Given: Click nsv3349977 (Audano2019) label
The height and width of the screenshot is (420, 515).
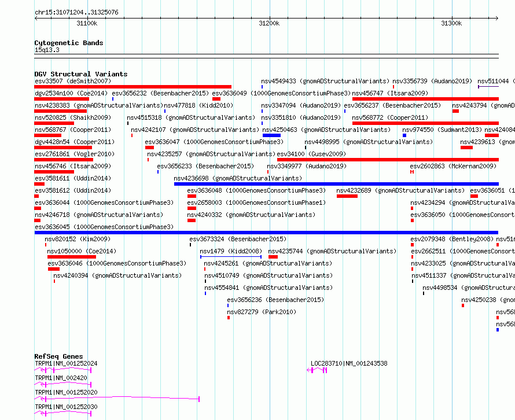Looking at the screenshot, I should point(307,166).
